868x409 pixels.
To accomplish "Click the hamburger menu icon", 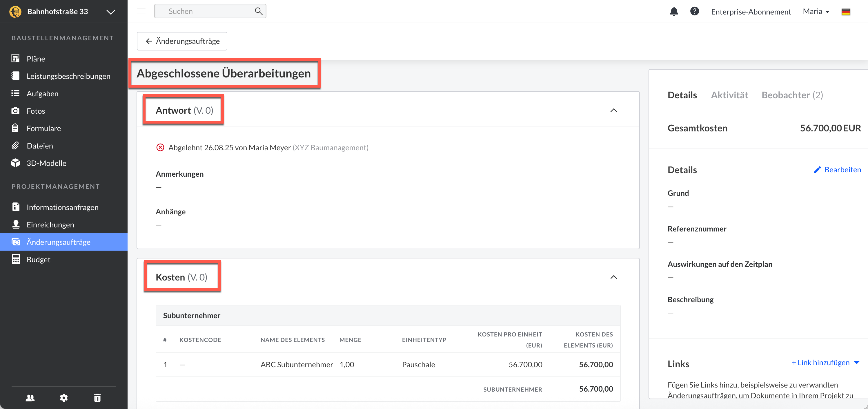I will click(141, 11).
